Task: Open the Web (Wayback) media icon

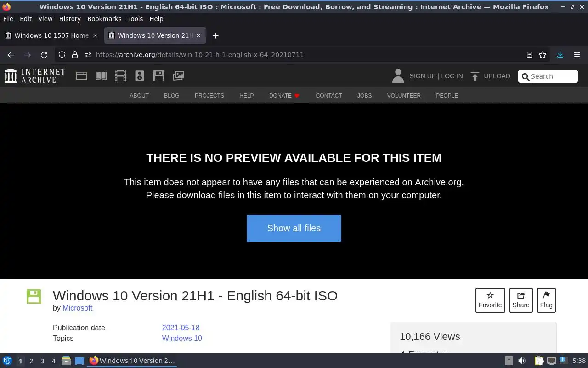Action: (82, 76)
